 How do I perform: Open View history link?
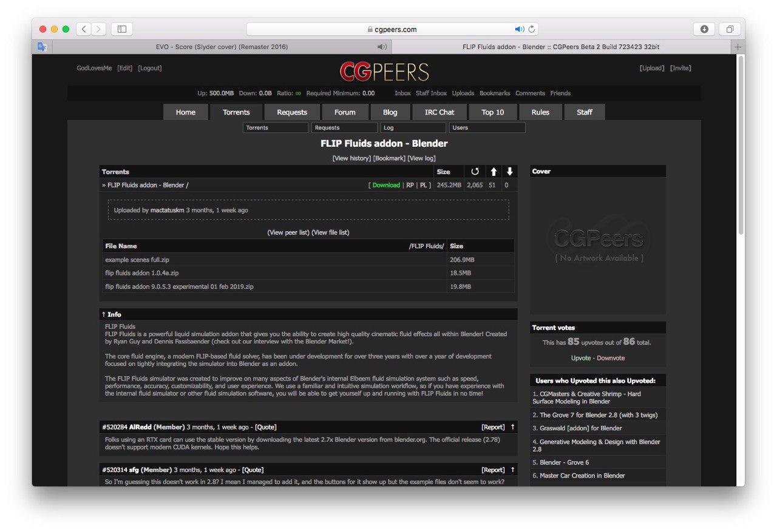click(x=351, y=158)
